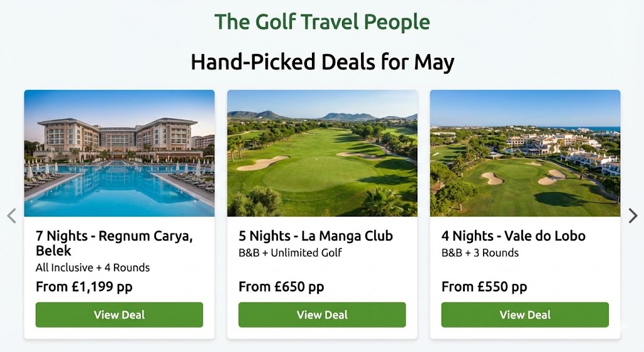This screenshot has width=644, height=352.
Task: View Deal for Vale do Lobo
Action: [x=525, y=315]
